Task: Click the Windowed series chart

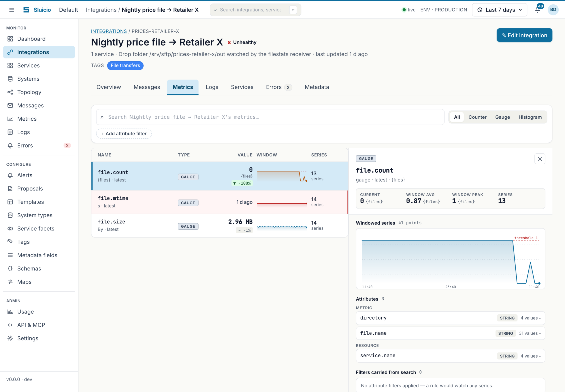Action: click(450, 259)
